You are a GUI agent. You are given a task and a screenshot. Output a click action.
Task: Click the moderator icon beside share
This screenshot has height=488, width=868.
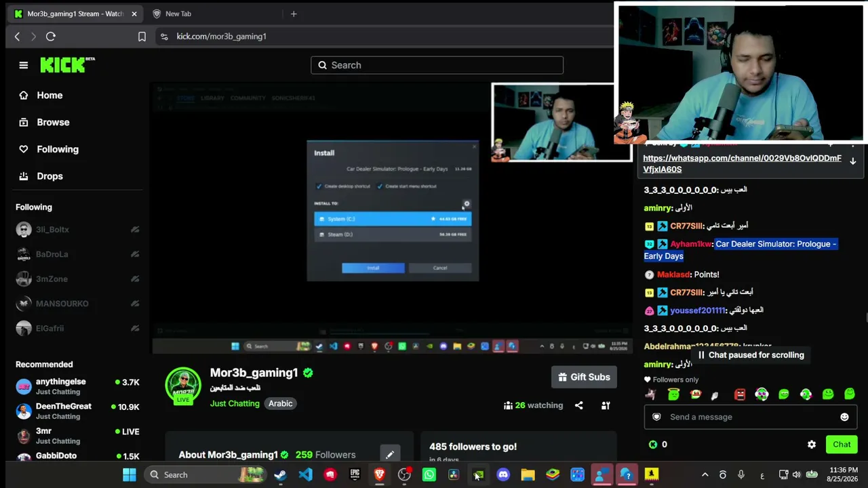point(606,405)
